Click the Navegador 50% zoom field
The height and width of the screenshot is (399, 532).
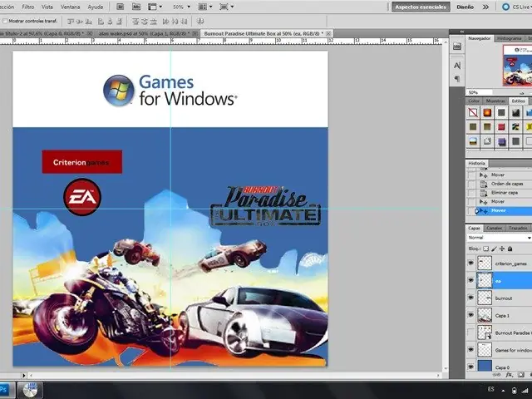tap(479, 92)
